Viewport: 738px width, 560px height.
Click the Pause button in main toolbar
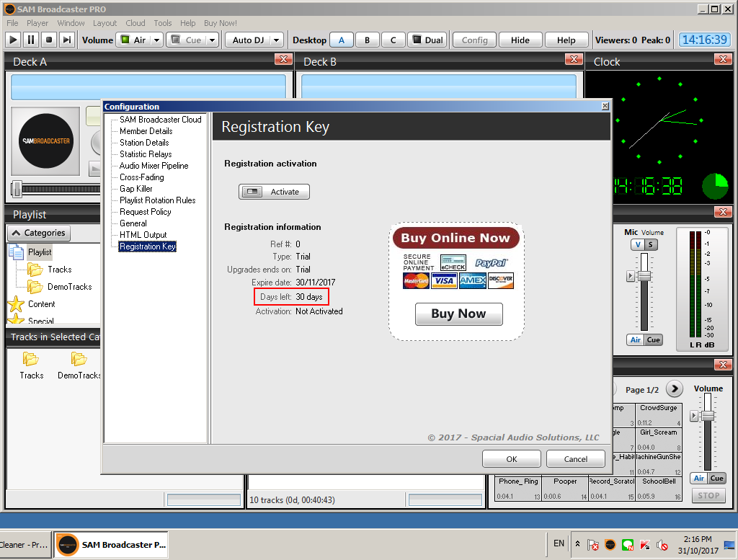30,40
